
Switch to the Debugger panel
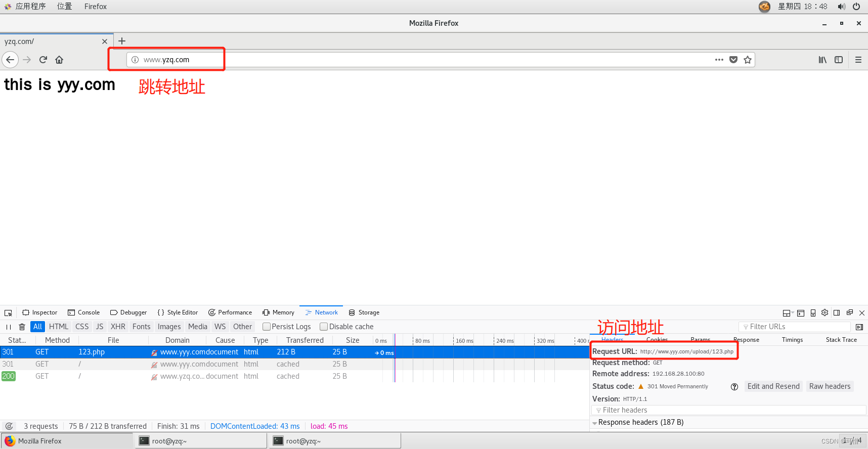(128, 312)
